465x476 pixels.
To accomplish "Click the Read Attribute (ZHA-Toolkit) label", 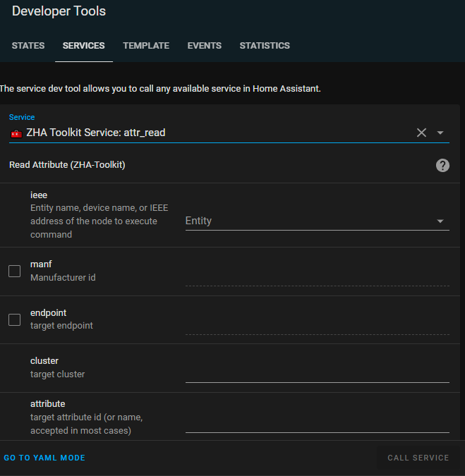I will [x=67, y=165].
